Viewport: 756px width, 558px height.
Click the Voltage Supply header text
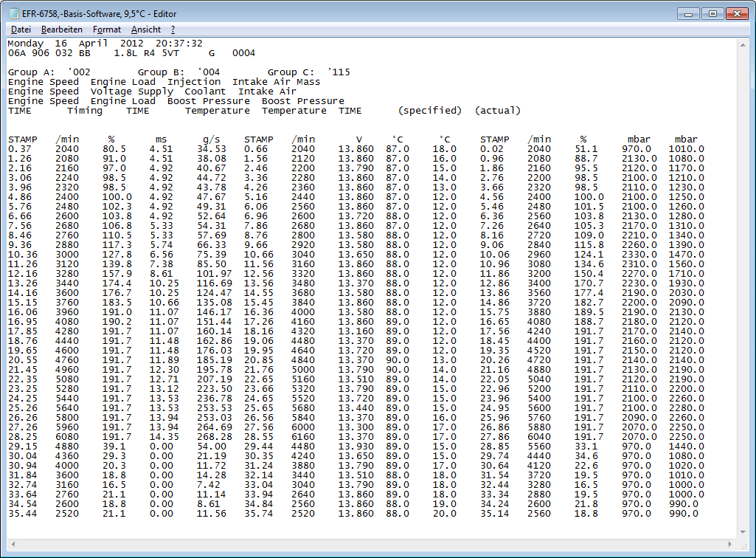pyautogui.click(x=131, y=92)
